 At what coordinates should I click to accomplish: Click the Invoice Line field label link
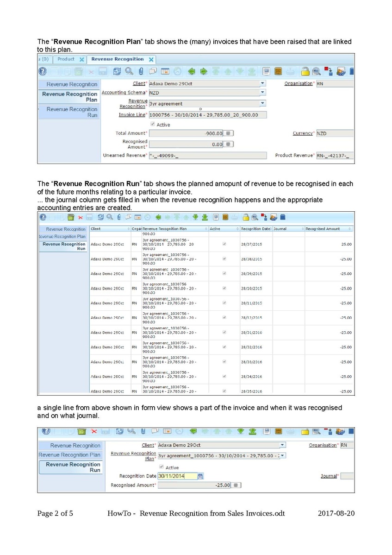click(132, 114)
